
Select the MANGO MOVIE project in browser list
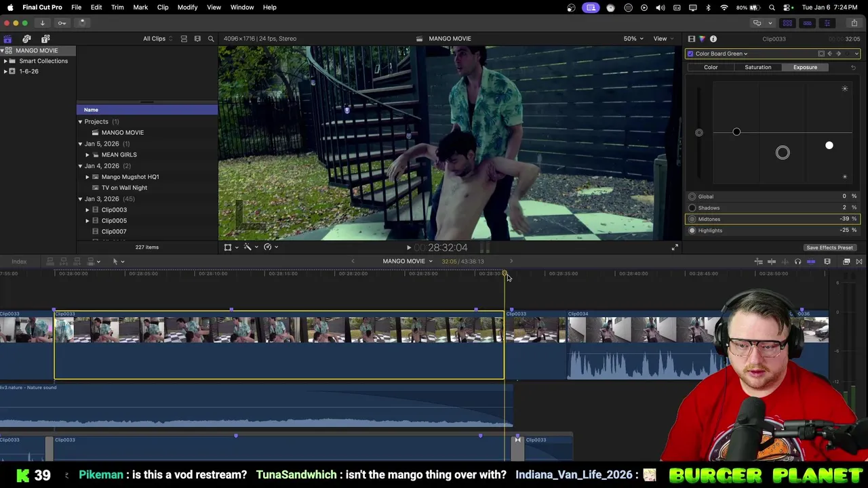(x=122, y=133)
